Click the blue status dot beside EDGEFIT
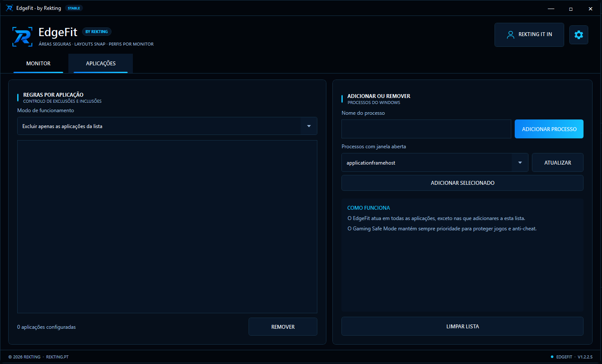Screen dimensions: 602x364 pos(552,357)
